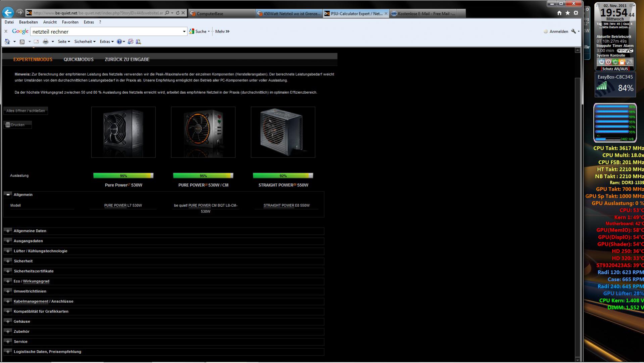Collapse the Allgemein section
Image resolution: width=644 pixels, height=363 pixels.
pyautogui.click(x=8, y=195)
